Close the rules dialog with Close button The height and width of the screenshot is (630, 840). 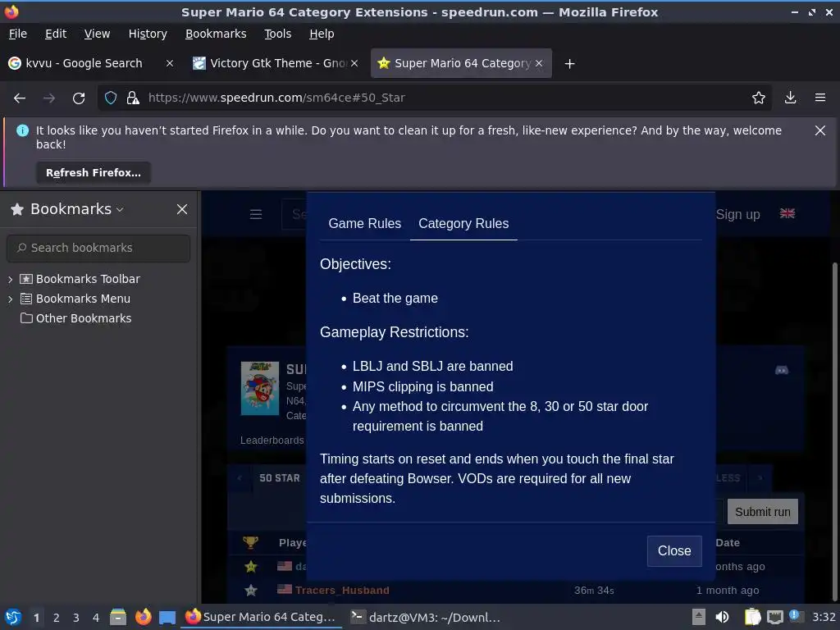tap(674, 550)
